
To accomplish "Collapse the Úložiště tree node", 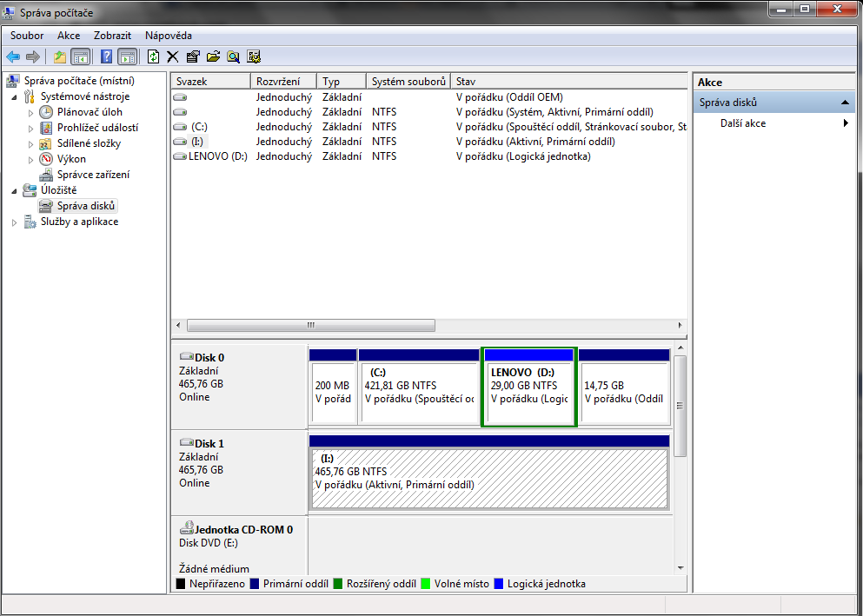I will pos(14,191).
